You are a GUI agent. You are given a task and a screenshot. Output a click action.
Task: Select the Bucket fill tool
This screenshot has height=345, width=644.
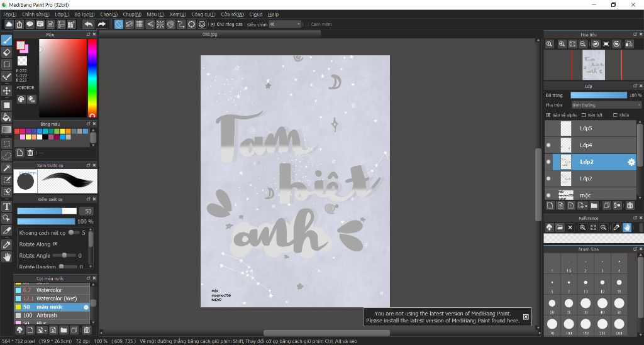click(x=6, y=118)
